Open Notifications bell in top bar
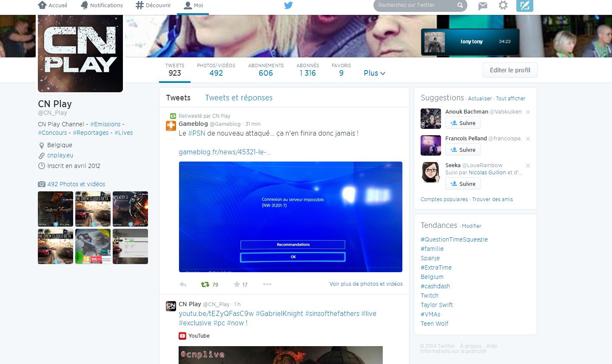Viewport: 612px width, 364px height. (85, 5)
